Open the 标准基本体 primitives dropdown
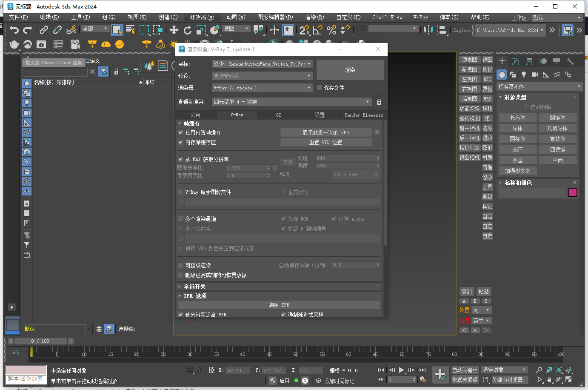Screen dimensions: 588x390 (x=539, y=86)
